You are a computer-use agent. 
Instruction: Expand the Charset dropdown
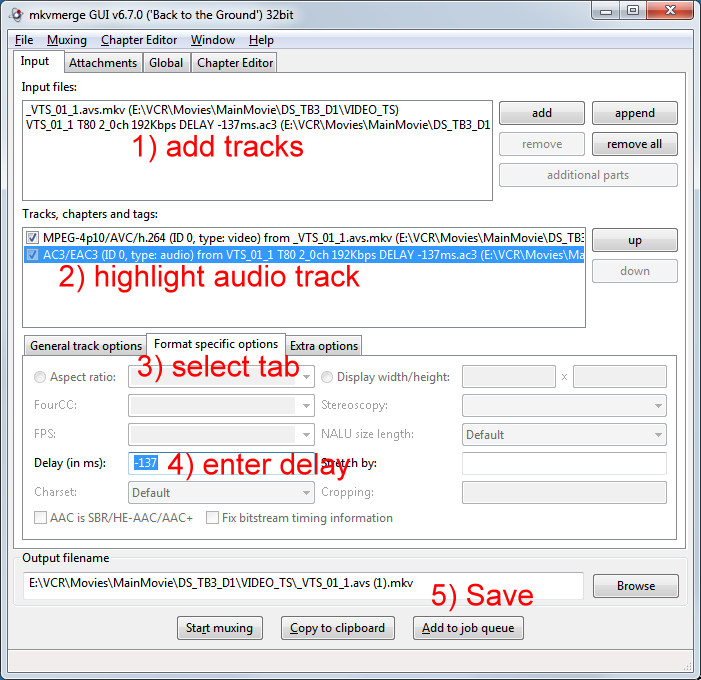click(306, 493)
